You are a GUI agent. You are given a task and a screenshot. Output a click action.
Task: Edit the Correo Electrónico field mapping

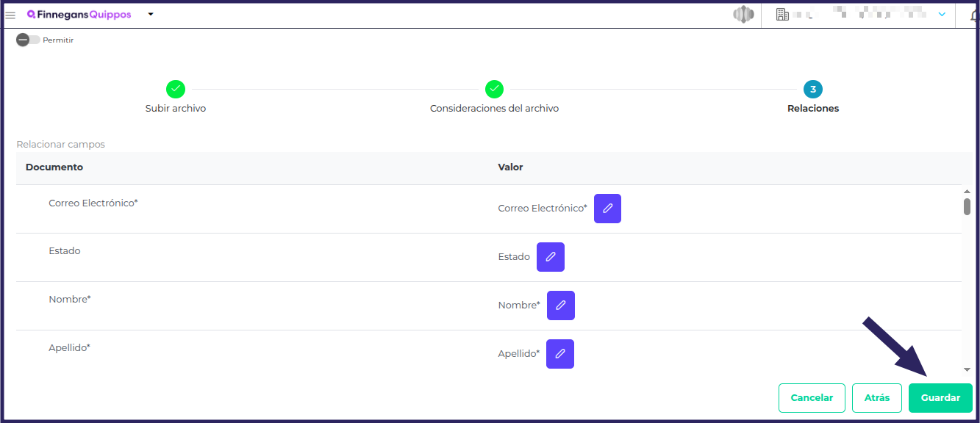(x=607, y=209)
